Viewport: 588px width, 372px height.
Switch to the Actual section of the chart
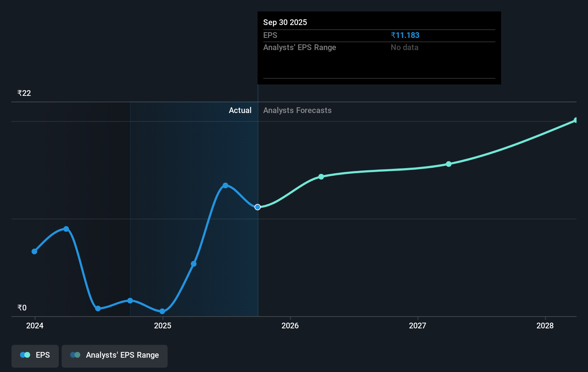(x=240, y=110)
